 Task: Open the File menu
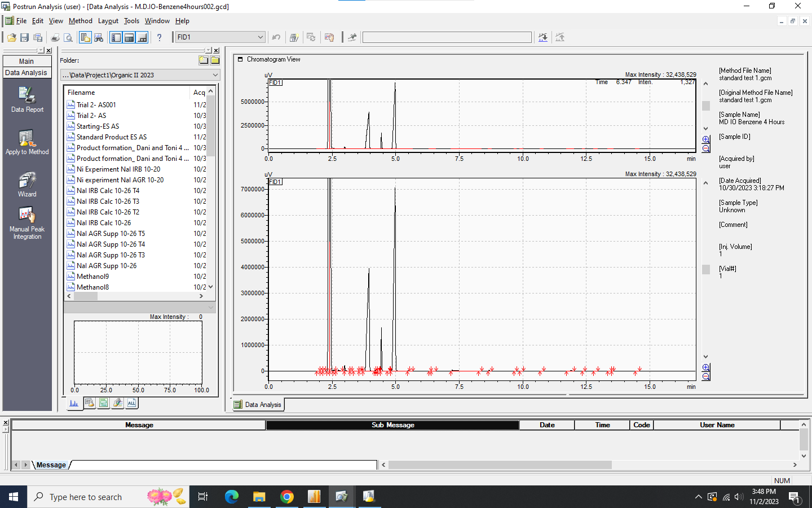coord(21,21)
